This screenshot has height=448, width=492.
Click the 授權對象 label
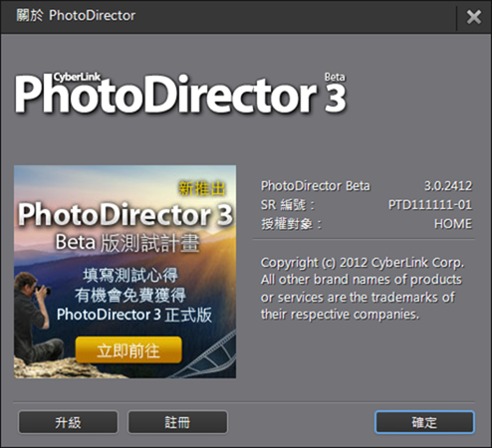[x=291, y=224]
